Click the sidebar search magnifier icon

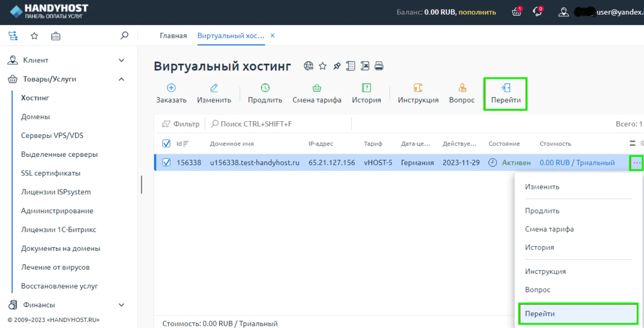(x=124, y=36)
